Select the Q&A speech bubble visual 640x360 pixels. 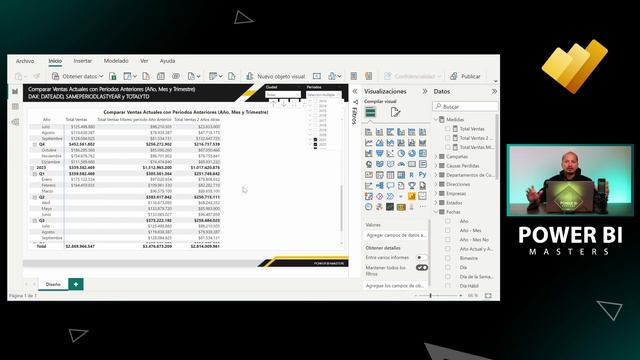pyautogui.click(x=390, y=186)
